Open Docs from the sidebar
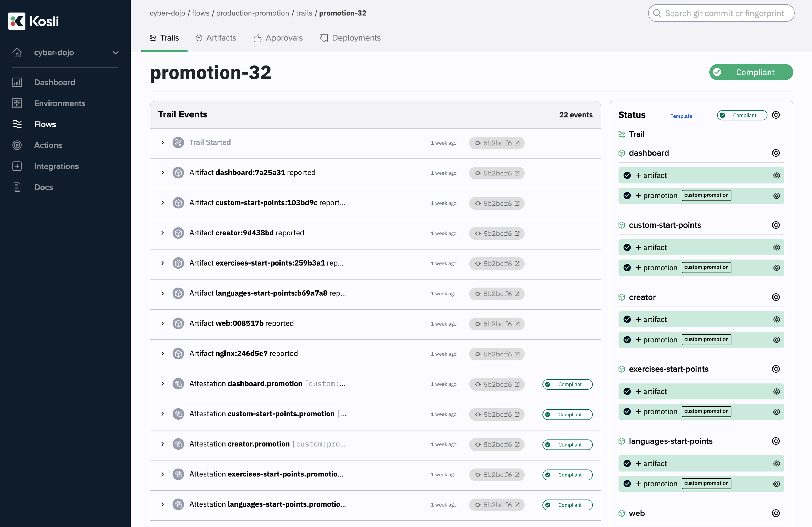 [43, 187]
